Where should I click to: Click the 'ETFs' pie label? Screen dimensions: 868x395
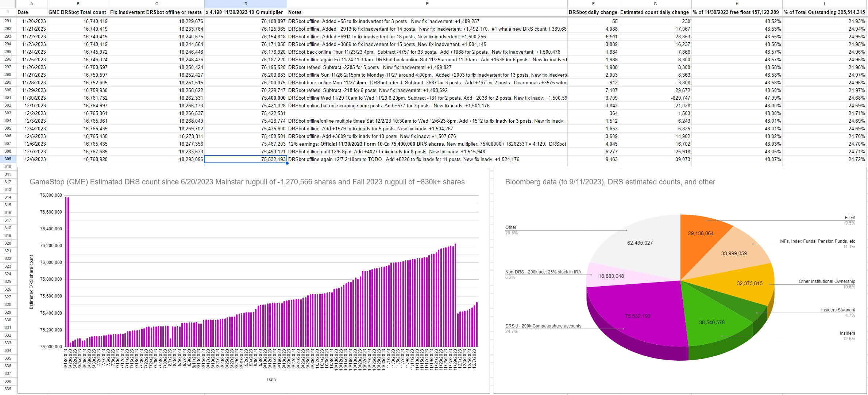(850, 218)
